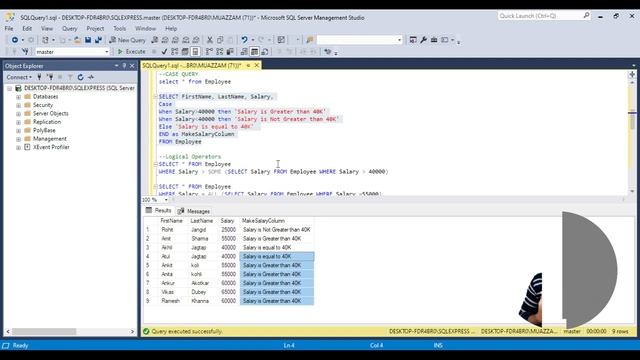Open the Properties Window icon
The image size is (640, 360).
413,40
